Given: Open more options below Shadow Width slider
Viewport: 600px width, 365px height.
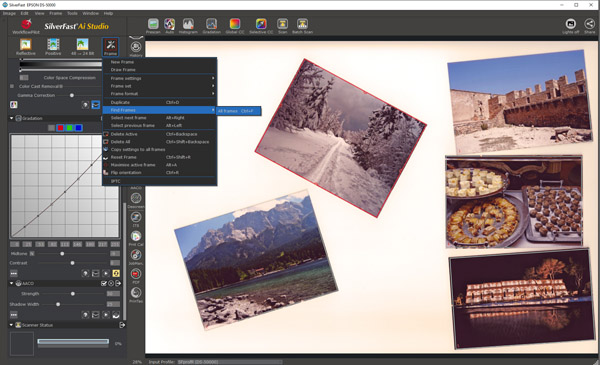Looking at the screenshot, I should pos(13,315).
